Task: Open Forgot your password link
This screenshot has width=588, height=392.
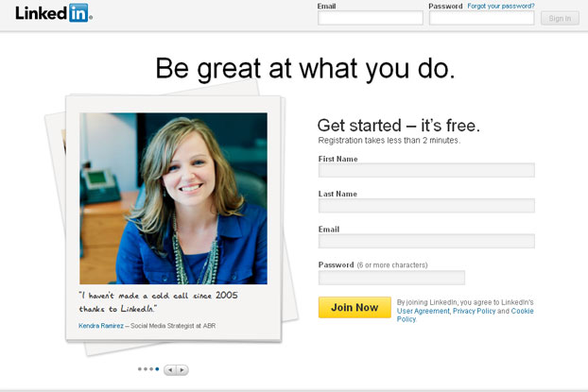Action: point(501,6)
